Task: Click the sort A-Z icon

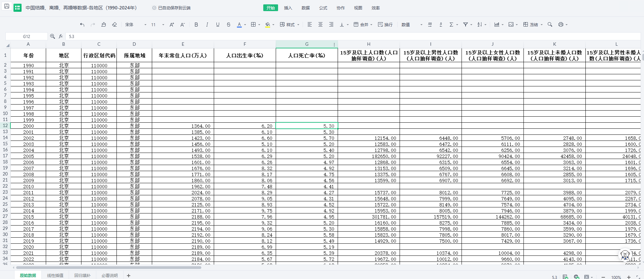Action: click(480, 25)
